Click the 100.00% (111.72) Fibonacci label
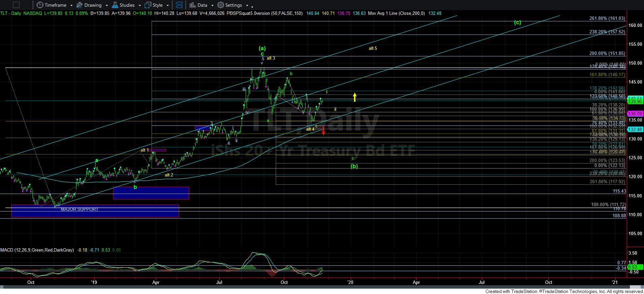The height and width of the screenshot is (294, 644). point(608,204)
